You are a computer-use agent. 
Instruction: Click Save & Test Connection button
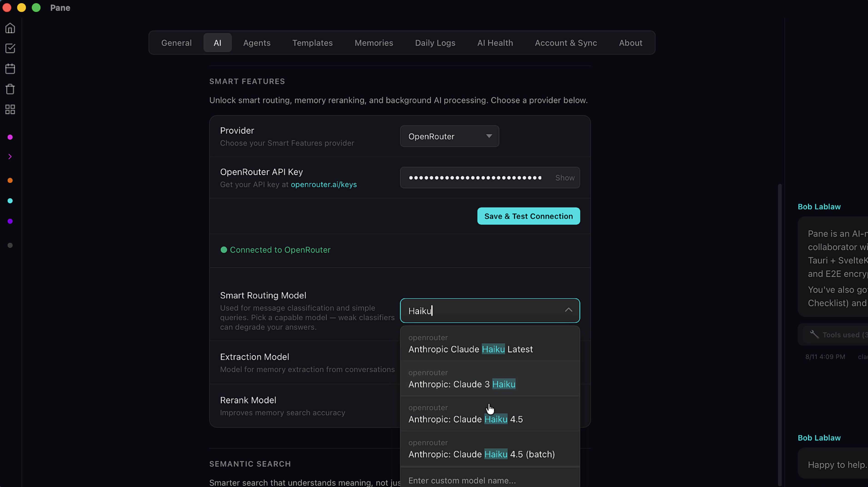pyautogui.click(x=528, y=216)
